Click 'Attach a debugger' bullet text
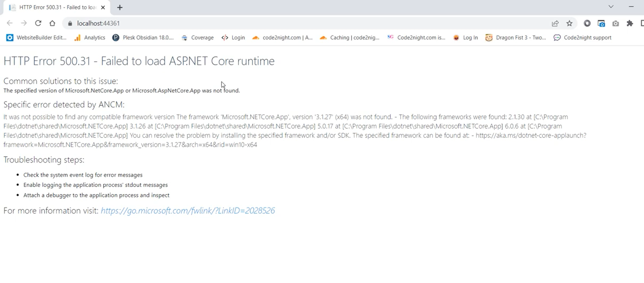The image size is (644, 283). [x=96, y=195]
